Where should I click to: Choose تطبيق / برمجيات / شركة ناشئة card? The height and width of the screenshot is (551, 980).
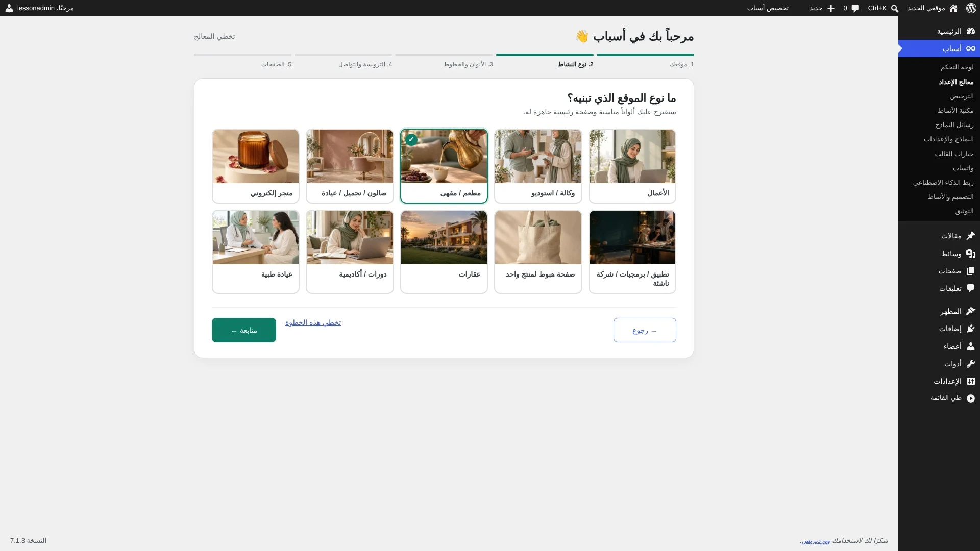(632, 252)
